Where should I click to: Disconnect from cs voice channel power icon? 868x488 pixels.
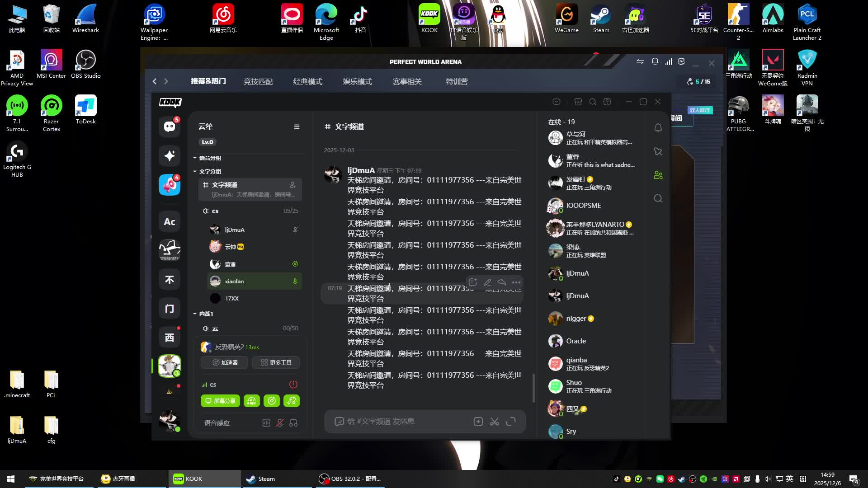click(x=293, y=385)
